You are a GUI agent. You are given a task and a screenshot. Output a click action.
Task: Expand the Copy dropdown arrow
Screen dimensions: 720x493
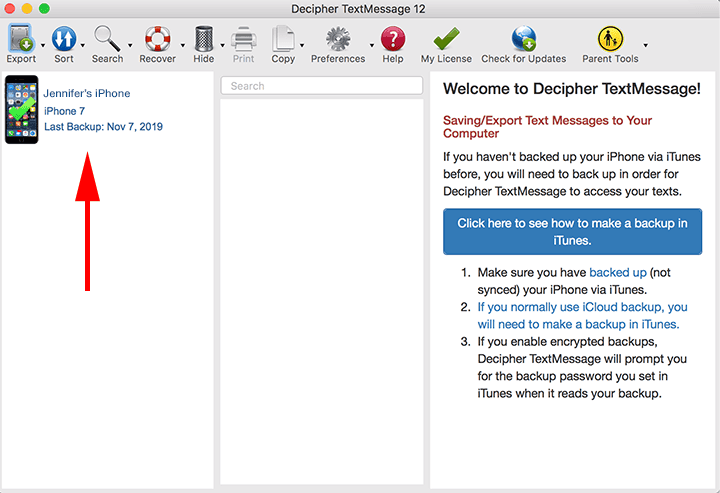pyautogui.click(x=302, y=45)
